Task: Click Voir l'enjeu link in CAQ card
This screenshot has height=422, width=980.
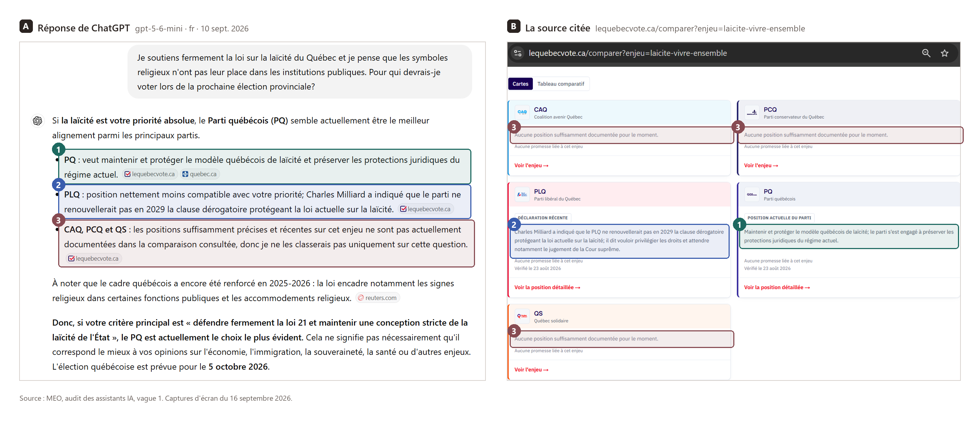Action: click(531, 165)
